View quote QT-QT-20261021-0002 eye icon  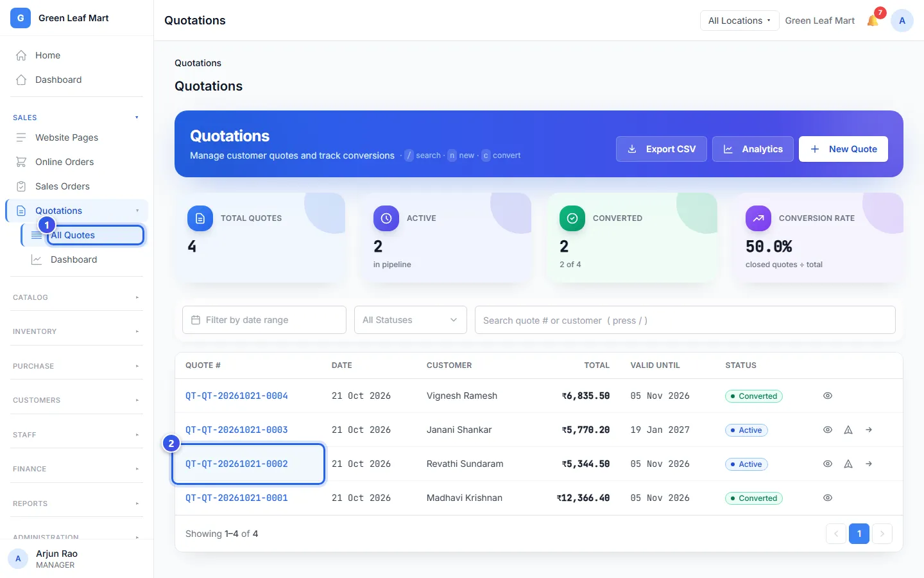(828, 464)
